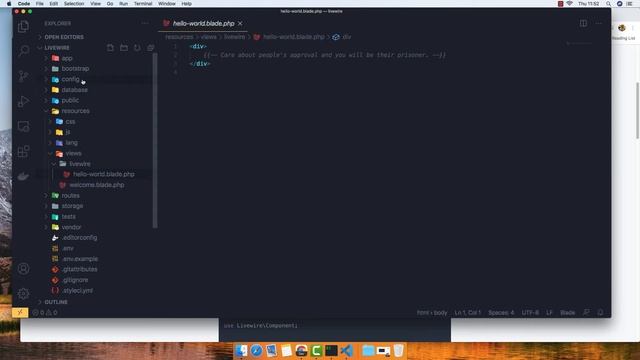
Task: Expand the database folder
Action: pos(74,90)
